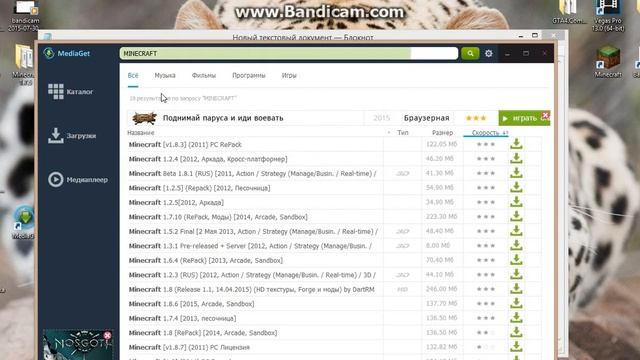Select the bandicam file on desktop
The image size is (640, 360).
[25, 16]
